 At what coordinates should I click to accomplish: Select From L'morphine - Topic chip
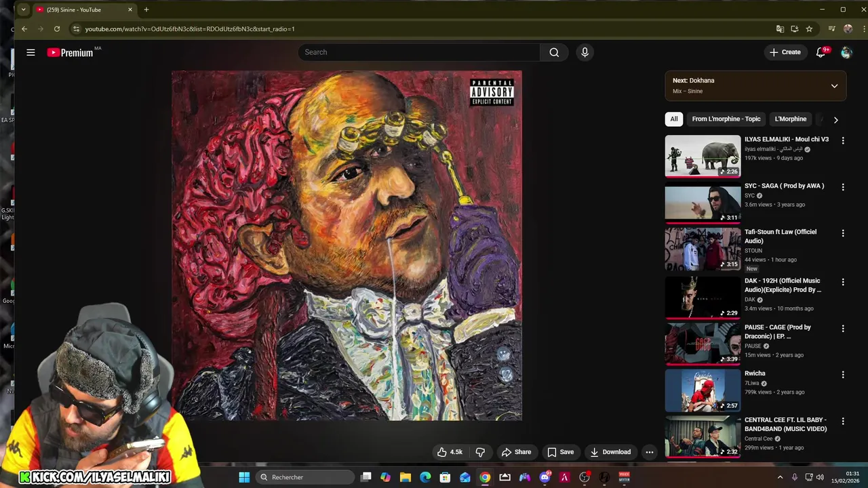[726, 119]
